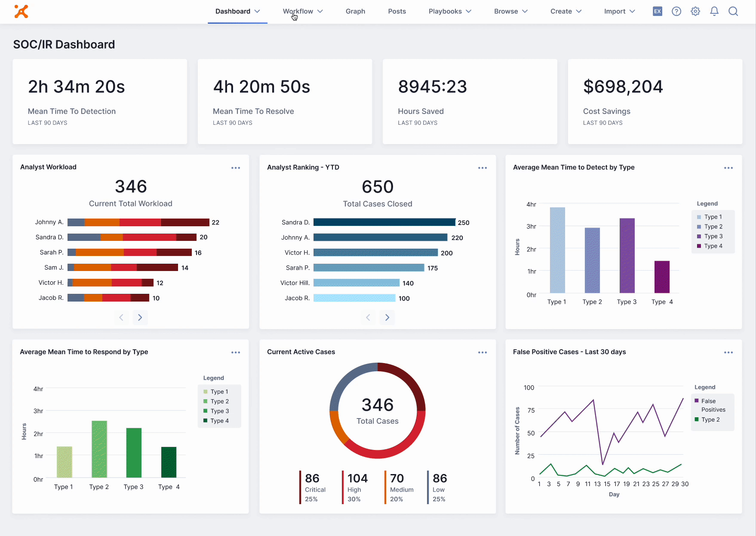The image size is (756, 536).
Task: Click the Type 2 green respond bar
Action: click(99, 449)
